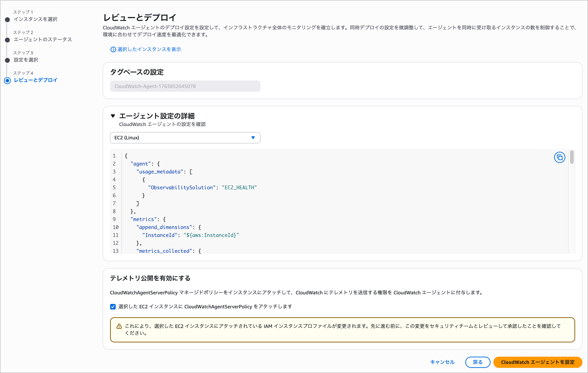Click the レビューとデプロイ step label

click(x=36, y=80)
